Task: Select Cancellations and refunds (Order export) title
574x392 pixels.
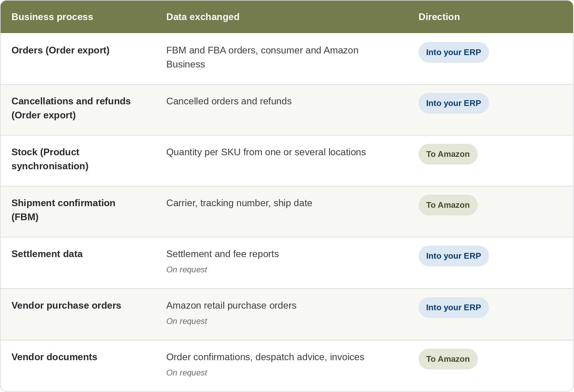Action: pyautogui.click(x=71, y=108)
